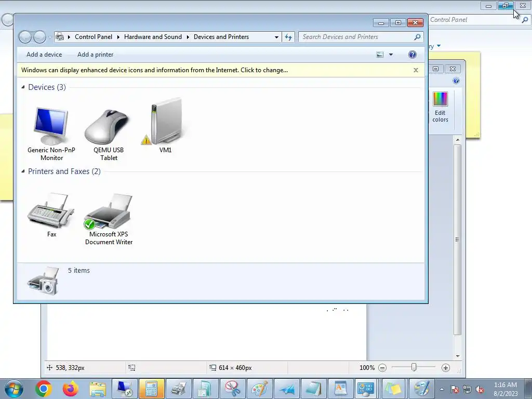
Task: Select the Generic Non-PnP Monitor device
Action: pyautogui.click(x=51, y=134)
